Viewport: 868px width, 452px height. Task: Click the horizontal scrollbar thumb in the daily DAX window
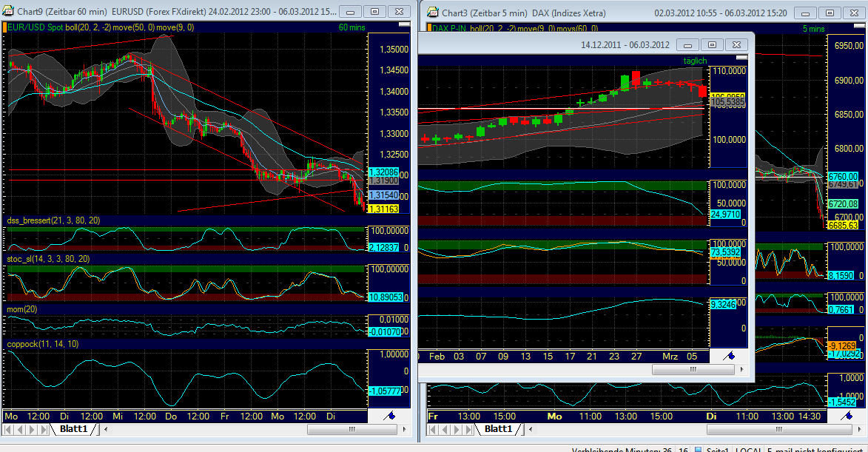coord(693,368)
